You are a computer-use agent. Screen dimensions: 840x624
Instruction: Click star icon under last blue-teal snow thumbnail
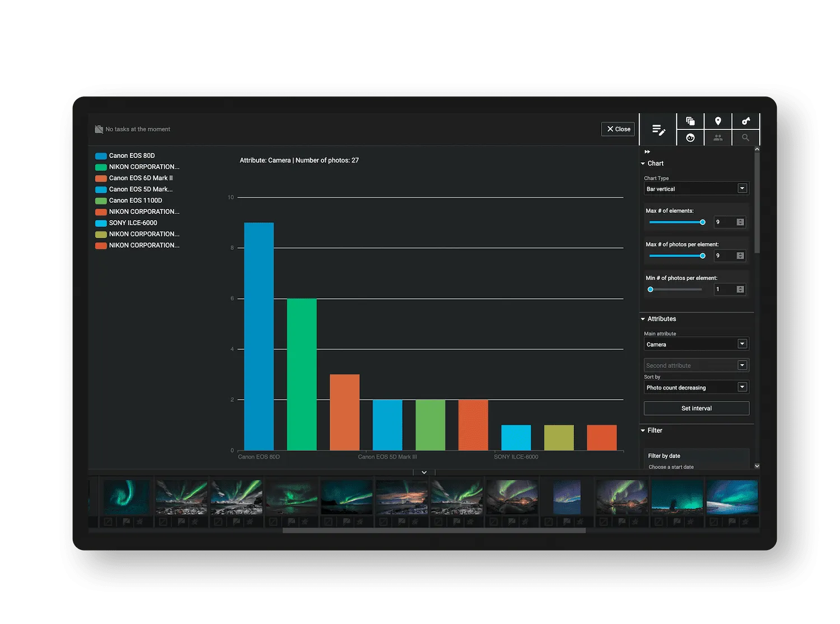click(745, 521)
